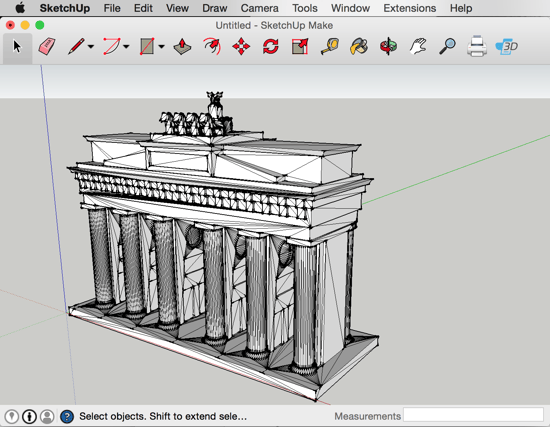Open the Camera menu
Image resolution: width=550 pixels, height=427 pixels.
[260, 8]
